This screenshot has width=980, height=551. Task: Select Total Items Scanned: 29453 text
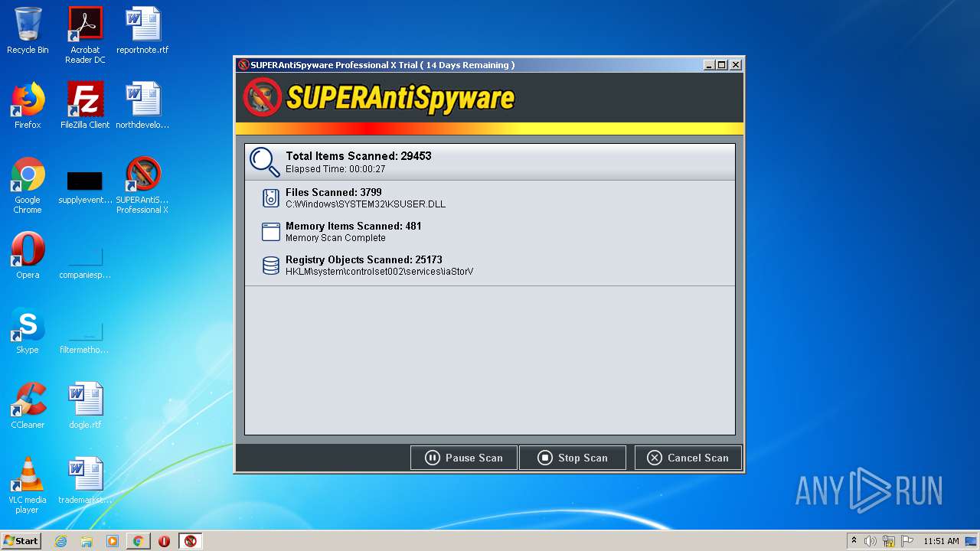click(x=358, y=156)
